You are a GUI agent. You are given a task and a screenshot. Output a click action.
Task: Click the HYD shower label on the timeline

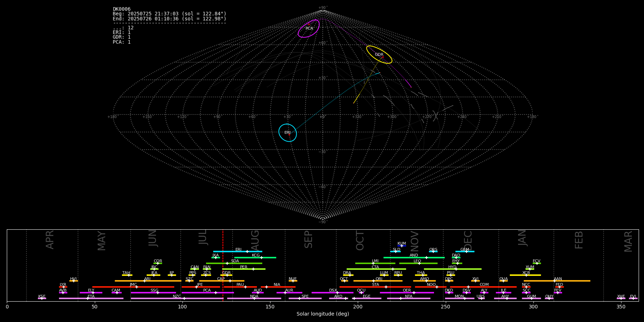[x=452, y=267]
